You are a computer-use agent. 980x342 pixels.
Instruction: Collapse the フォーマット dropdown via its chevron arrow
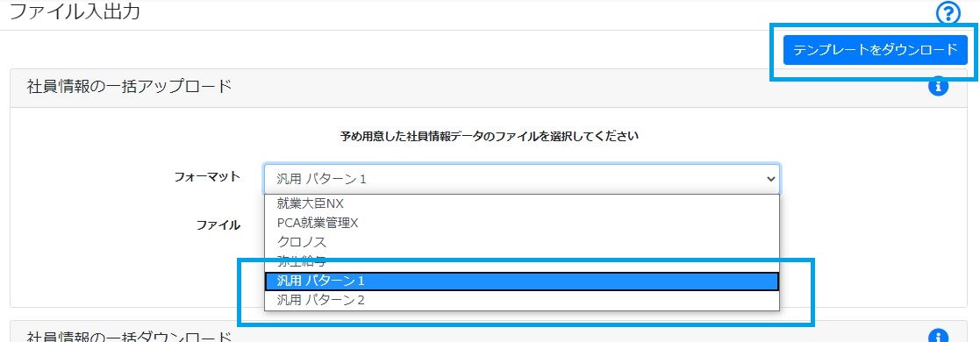click(769, 179)
